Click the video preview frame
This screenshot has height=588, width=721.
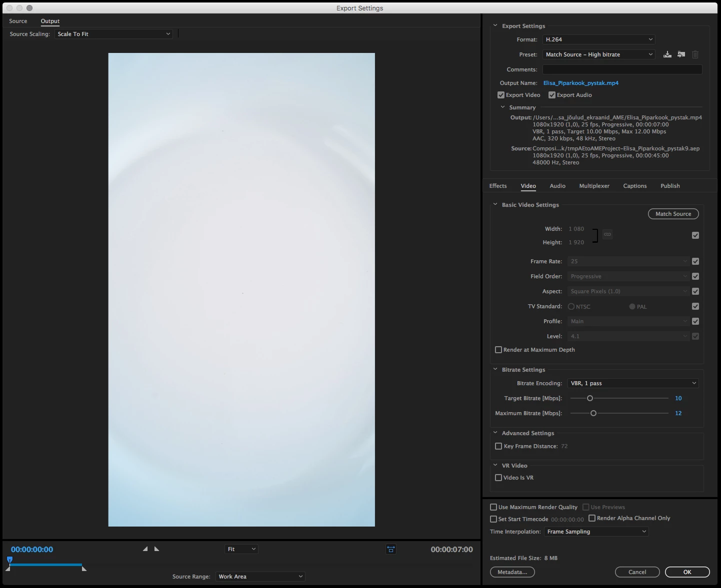coord(241,290)
